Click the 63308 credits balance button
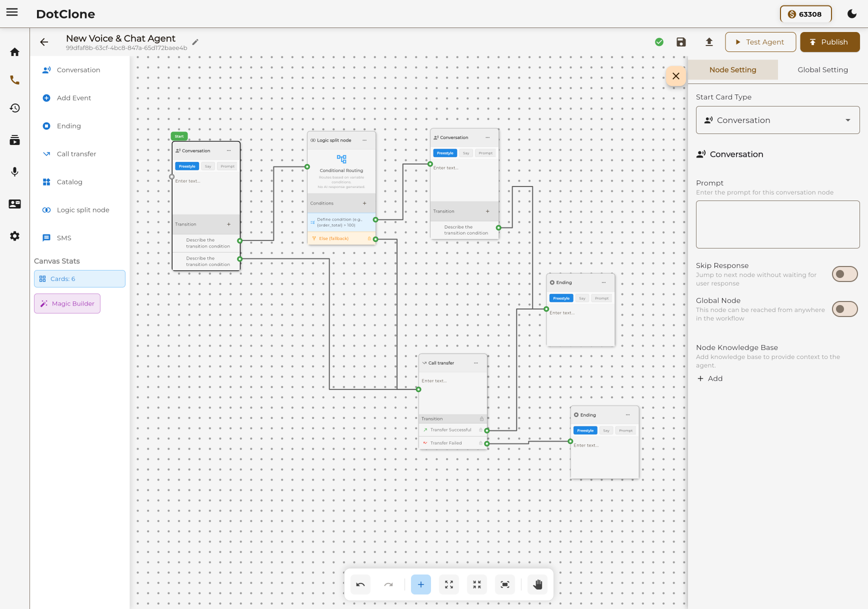Screen dimensions: 868x609 point(805,14)
